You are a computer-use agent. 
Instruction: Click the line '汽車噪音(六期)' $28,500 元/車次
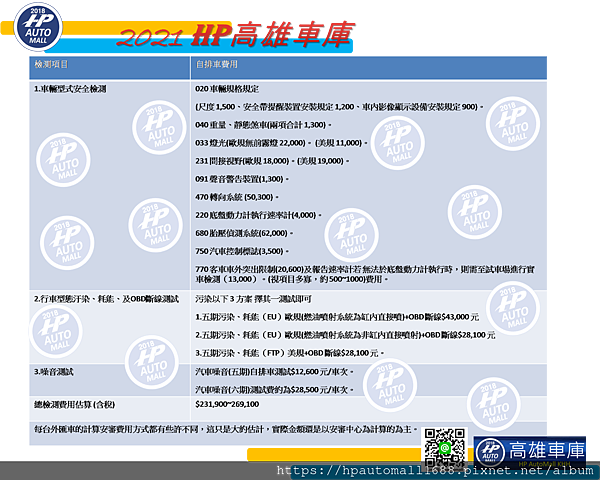(274, 390)
